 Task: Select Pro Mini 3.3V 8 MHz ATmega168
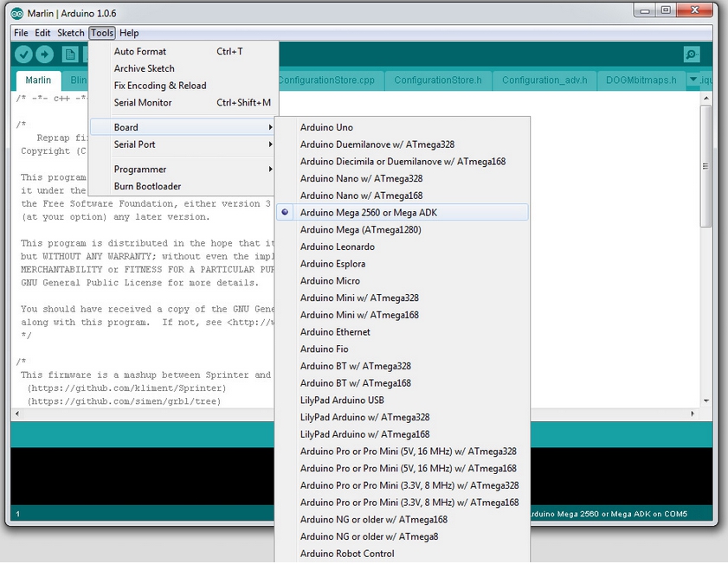402,503
